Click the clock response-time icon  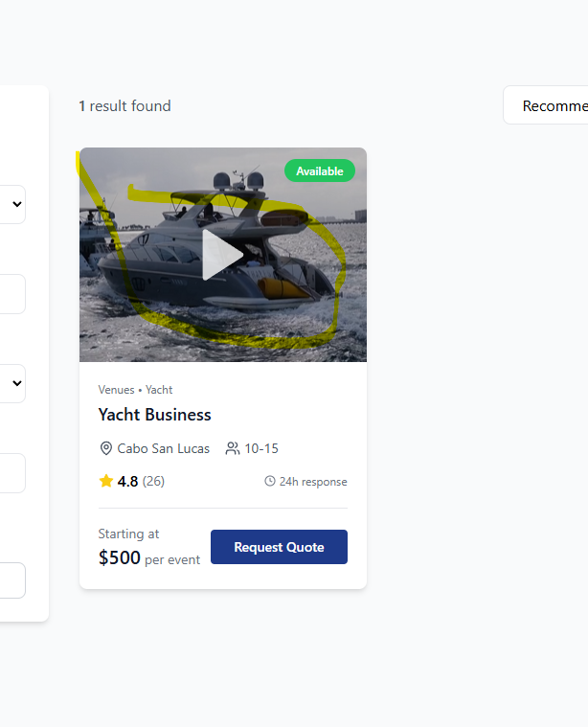[270, 482]
